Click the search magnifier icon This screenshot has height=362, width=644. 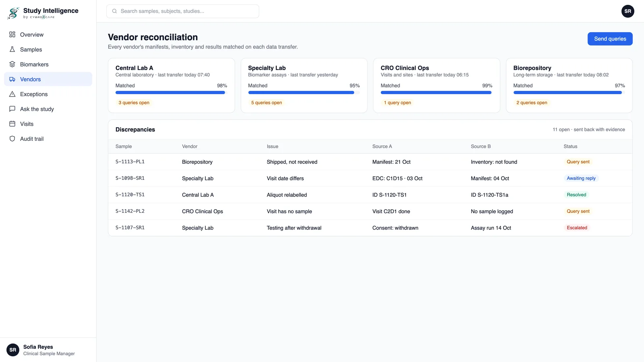point(114,11)
